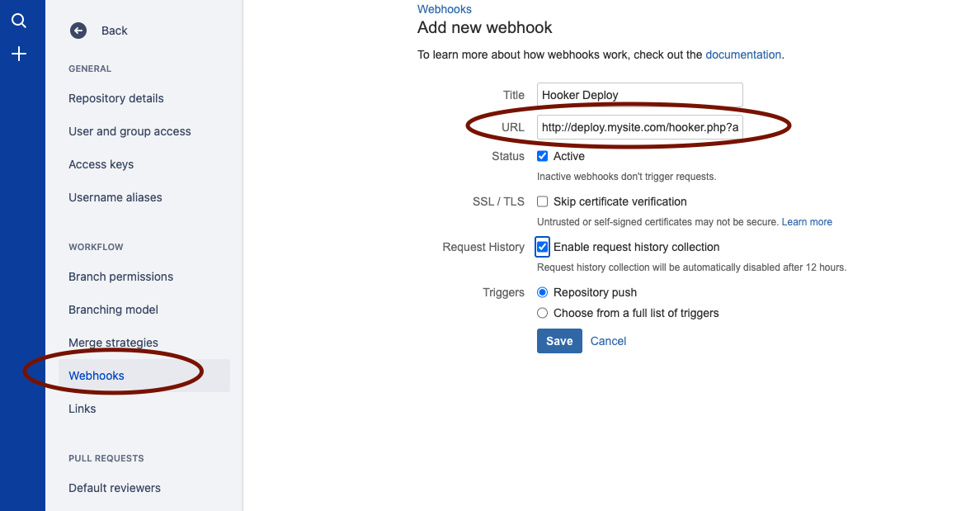Save the new webhook
980x511 pixels.
pyautogui.click(x=559, y=340)
